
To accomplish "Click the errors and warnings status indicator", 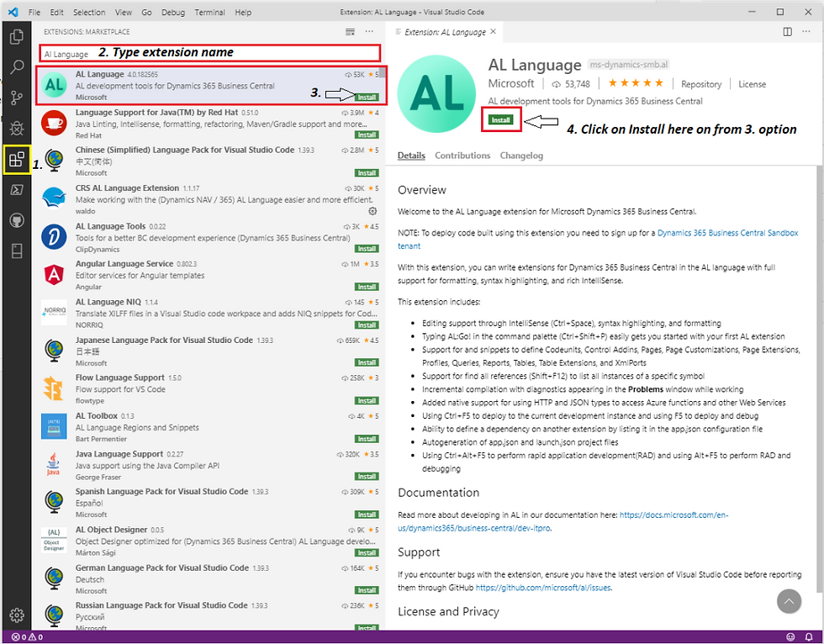I will pos(27,637).
